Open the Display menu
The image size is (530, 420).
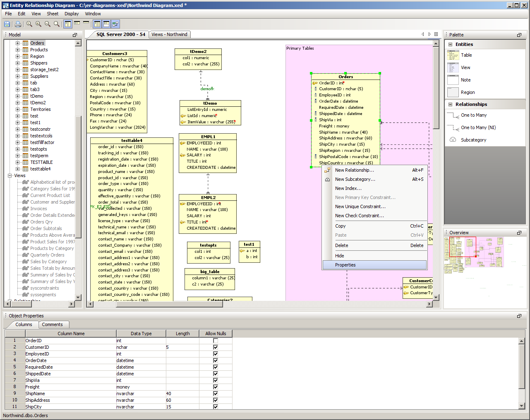tap(72, 14)
